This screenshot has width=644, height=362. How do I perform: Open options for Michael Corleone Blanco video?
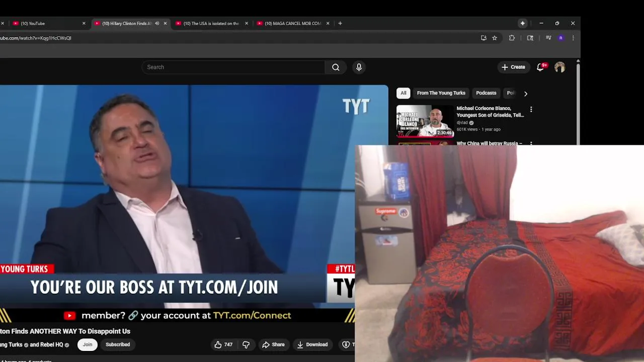[531, 109]
